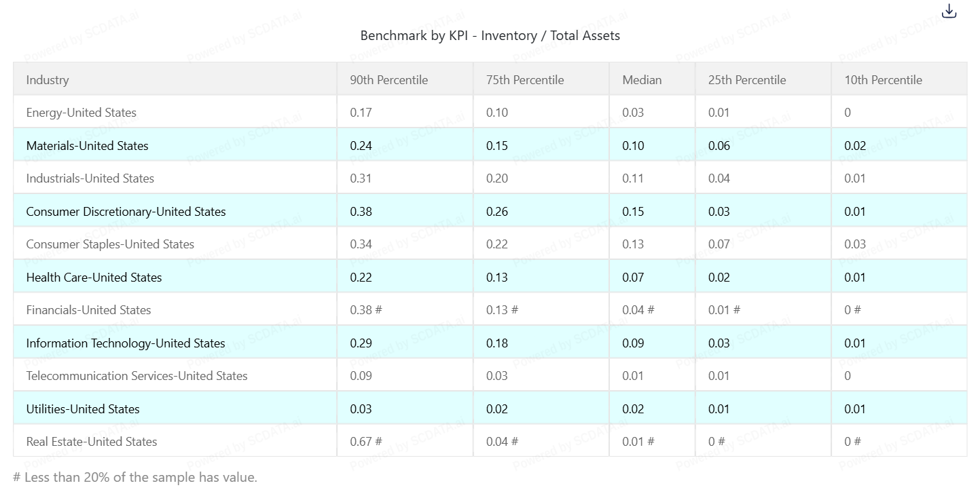Viewport: 980px width, 494px height.
Task: Click the 0.67 # Real Estate cell
Action: [x=365, y=442]
